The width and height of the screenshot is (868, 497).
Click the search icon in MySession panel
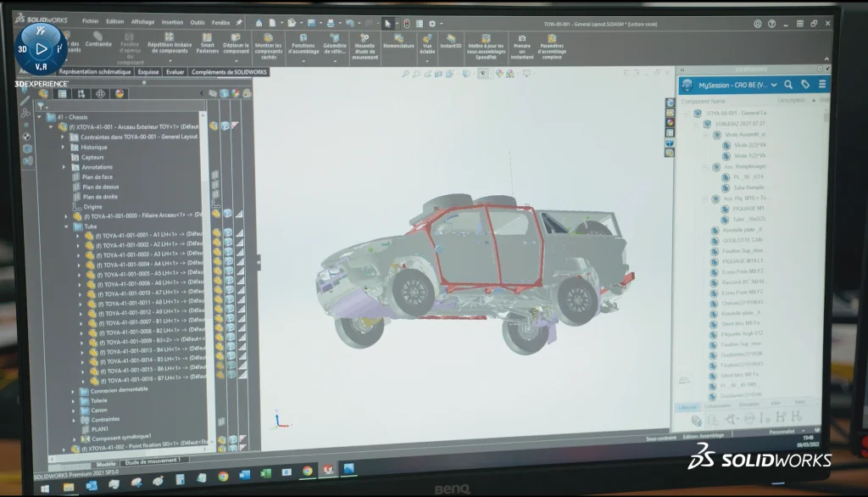788,85
